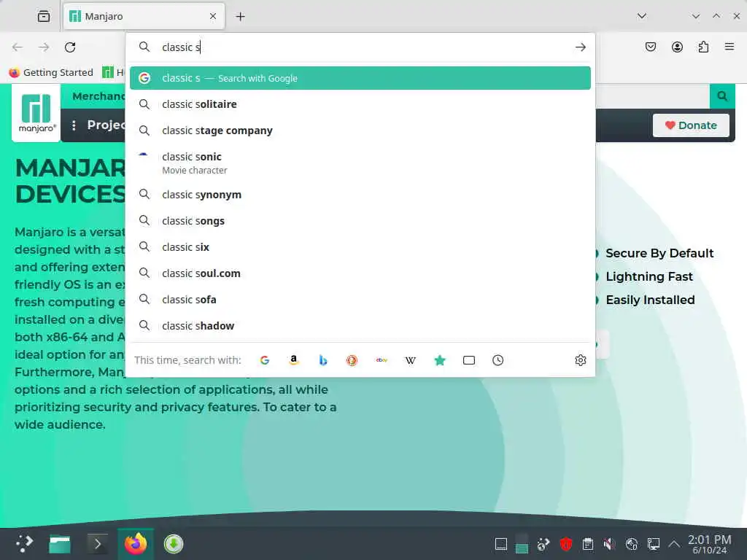Search this time with DuckDuckGo

pos(352,360)
